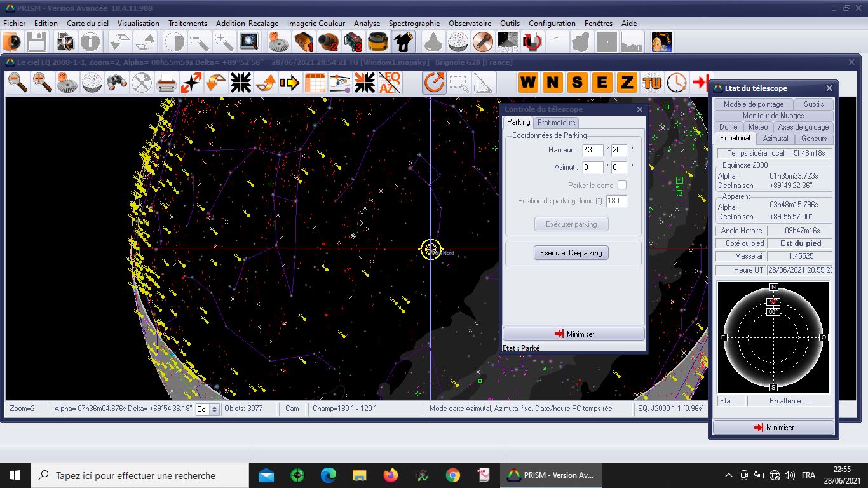The width and height of the screenshot is (868, 488).
Task: Point sky view North with N button
Action: pyautogui.click(x=552, y=83)
